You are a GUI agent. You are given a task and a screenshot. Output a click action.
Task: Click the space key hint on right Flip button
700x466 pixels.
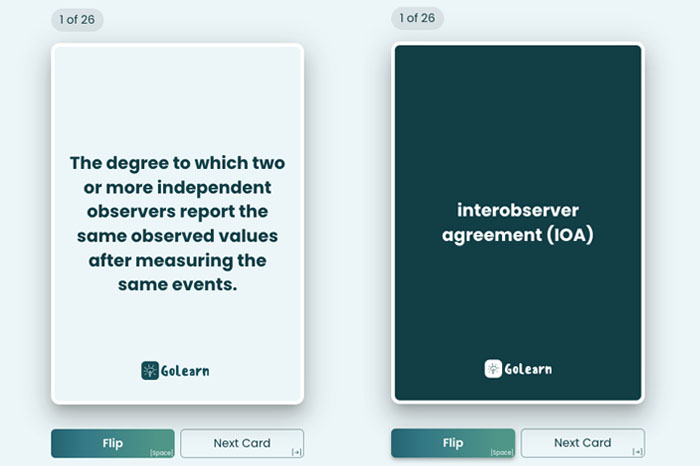[501, 453]
